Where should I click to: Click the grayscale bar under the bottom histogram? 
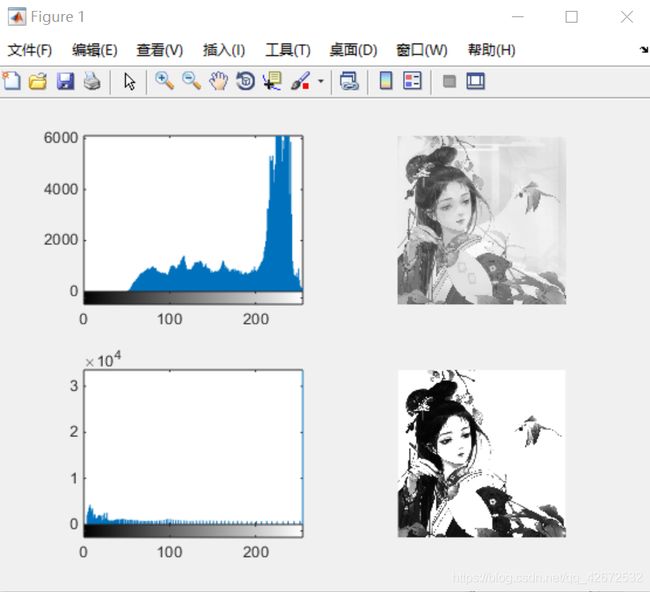(193, 531)
